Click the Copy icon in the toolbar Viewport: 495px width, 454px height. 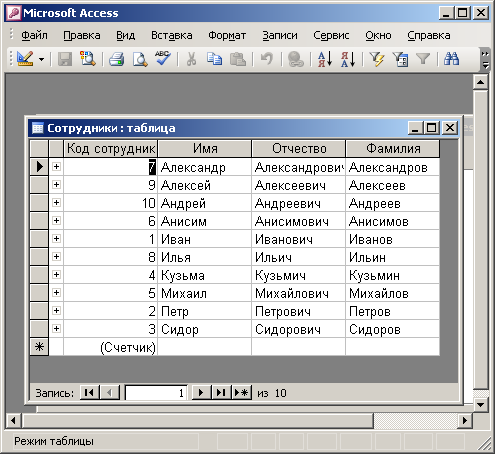pos(214,59)
